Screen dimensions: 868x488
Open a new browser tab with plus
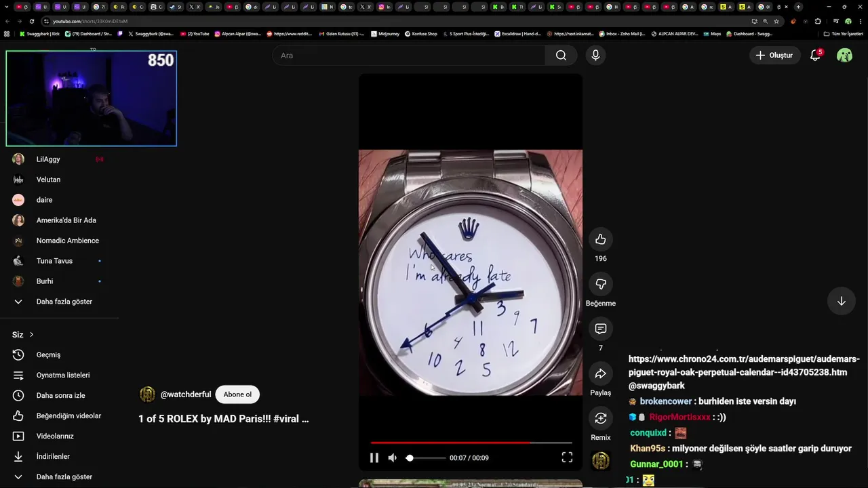798,7
